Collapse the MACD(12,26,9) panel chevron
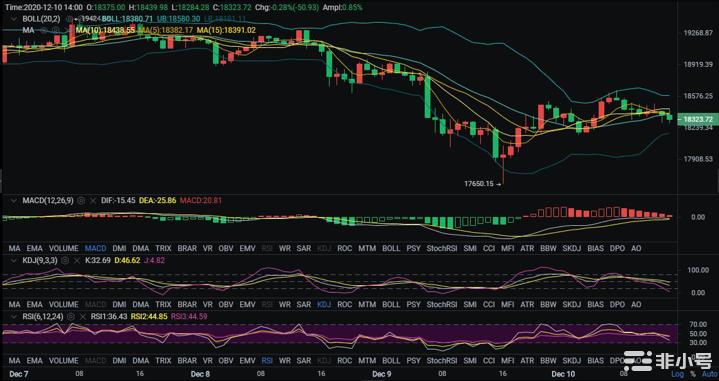This screenshot has height=381, width=719. point(14,201)
